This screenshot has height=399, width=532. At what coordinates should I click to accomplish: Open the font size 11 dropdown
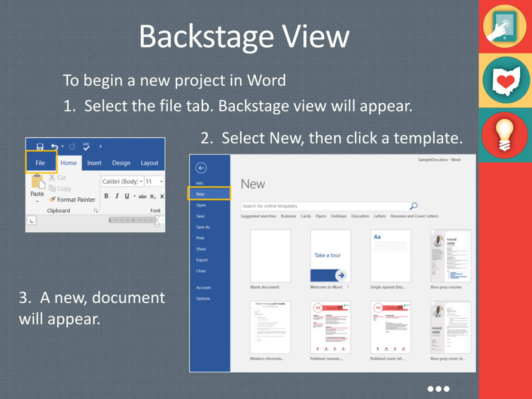coord(161,181)
